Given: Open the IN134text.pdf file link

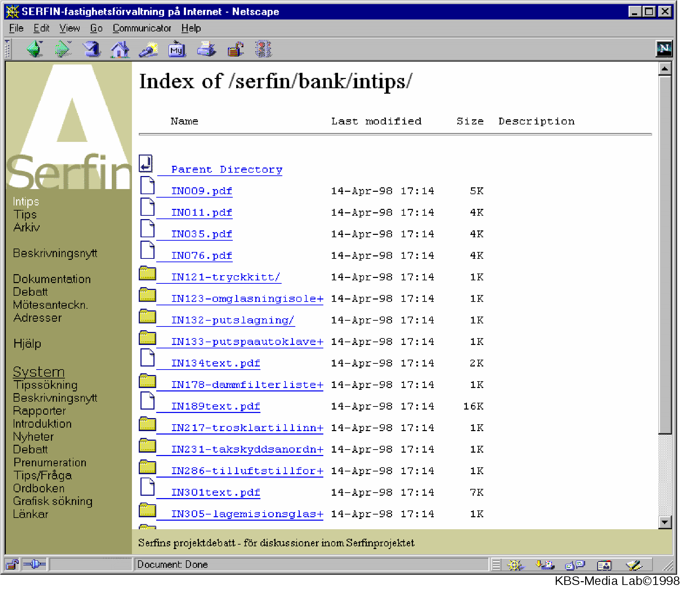Looking at the screenshot, I should pos(216,363).
